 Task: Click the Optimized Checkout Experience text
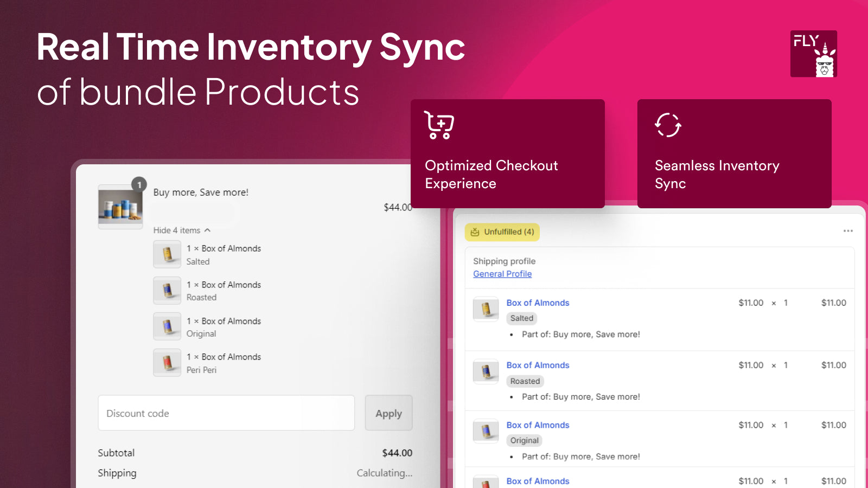[x=492, y=174]
